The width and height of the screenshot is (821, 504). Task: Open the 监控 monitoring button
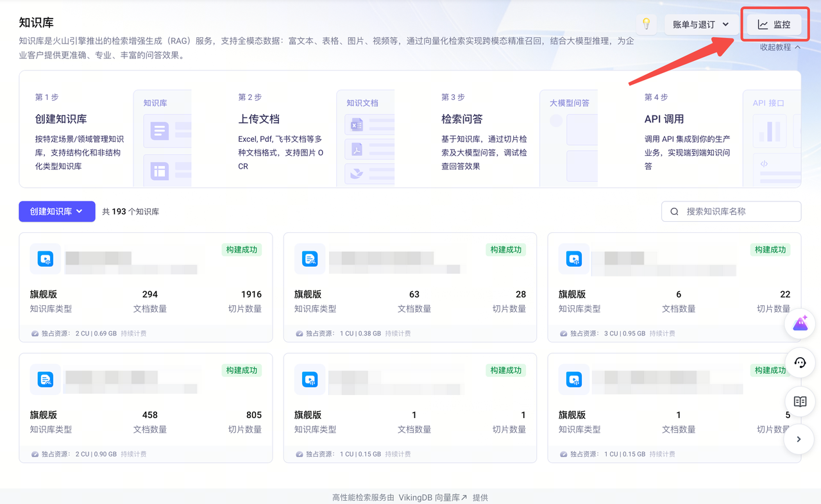pyautogui.click(x=774, y=24)
